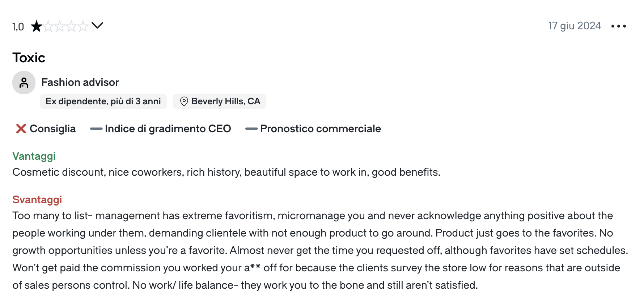The image size is (644, 305).
Task: Expand rating details chevron
Action: click(97, 25)
